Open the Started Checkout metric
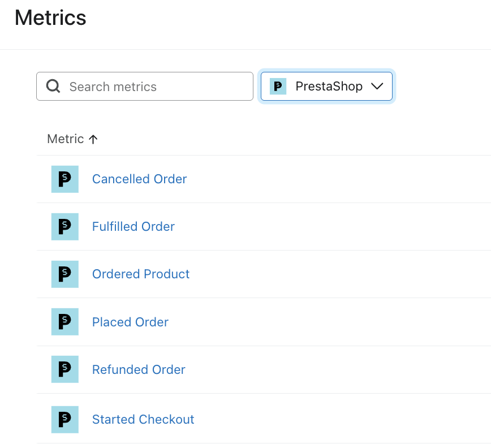 click(x=143, y=420)
